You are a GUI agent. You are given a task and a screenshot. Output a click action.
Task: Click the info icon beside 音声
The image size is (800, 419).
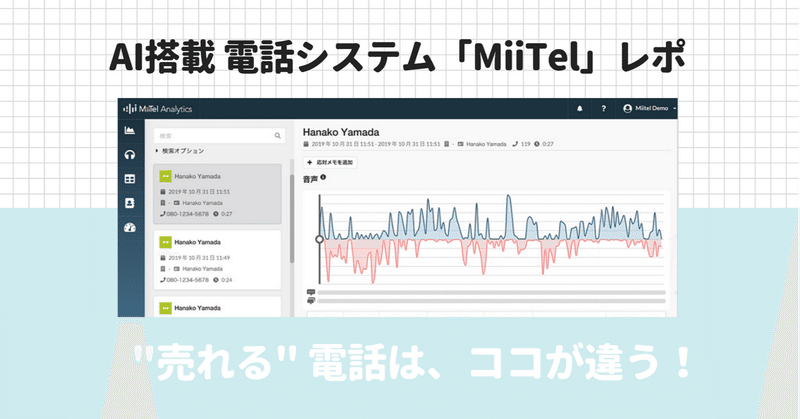pyautogui.click(x=323, y=178)
